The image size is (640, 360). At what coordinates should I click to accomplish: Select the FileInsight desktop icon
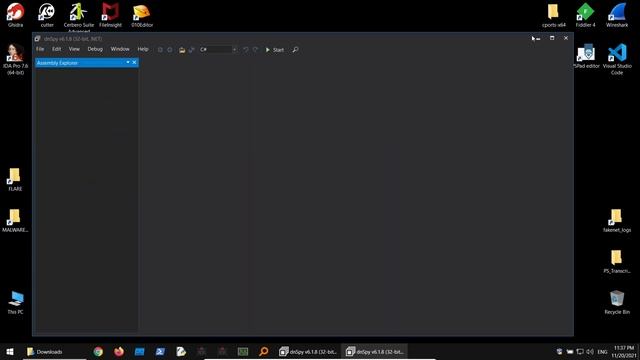(x=110, y=15)
